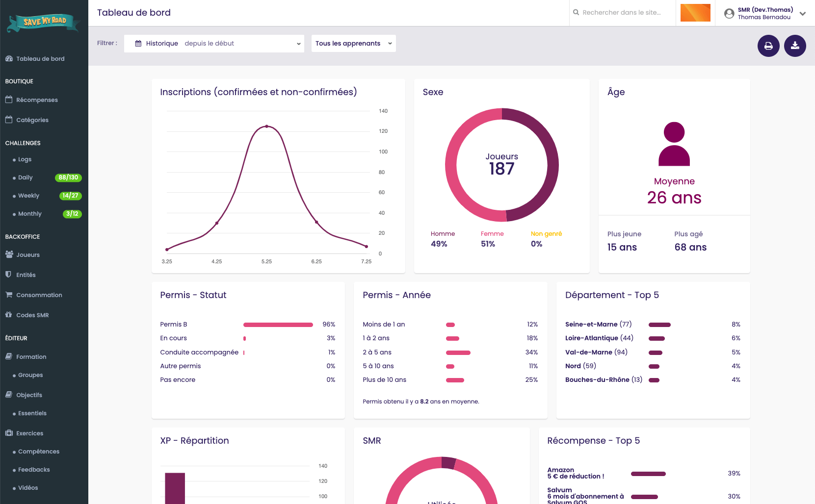Viewport: 815px width, 504px height.
Task: Click the Plus de 10 ans row label
Action: [384, 380]
